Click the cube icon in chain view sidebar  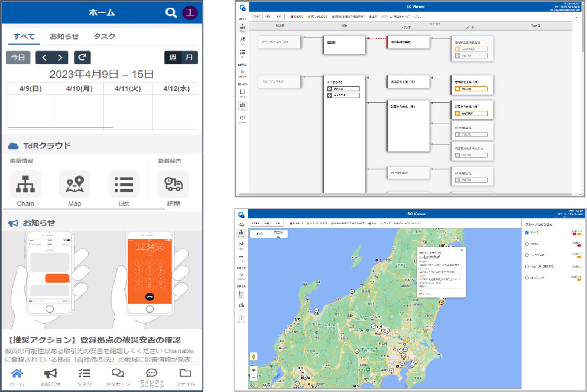(242, 119)
